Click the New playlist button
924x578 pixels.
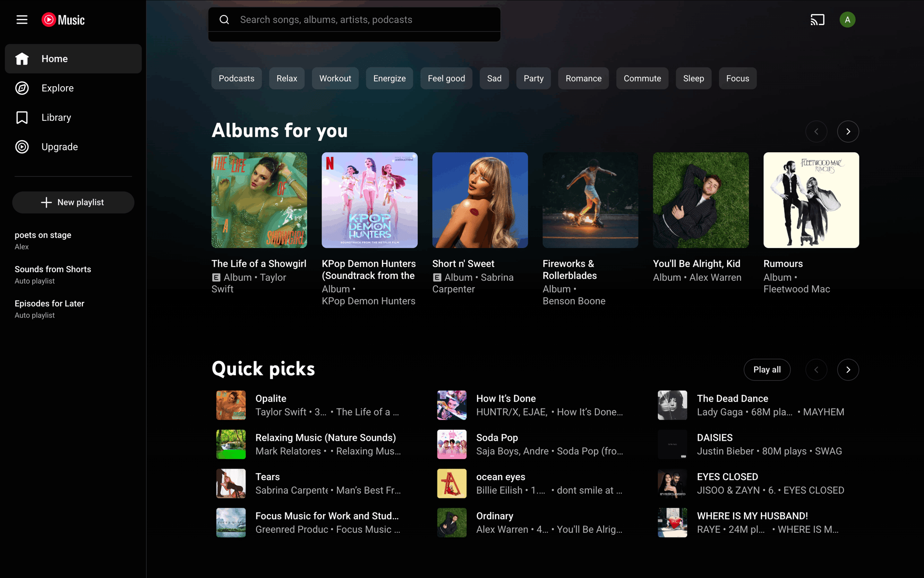73,202
